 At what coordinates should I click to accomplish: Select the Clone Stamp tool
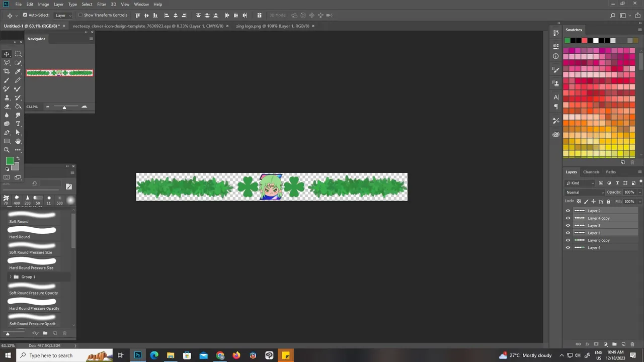click(7, 98)
